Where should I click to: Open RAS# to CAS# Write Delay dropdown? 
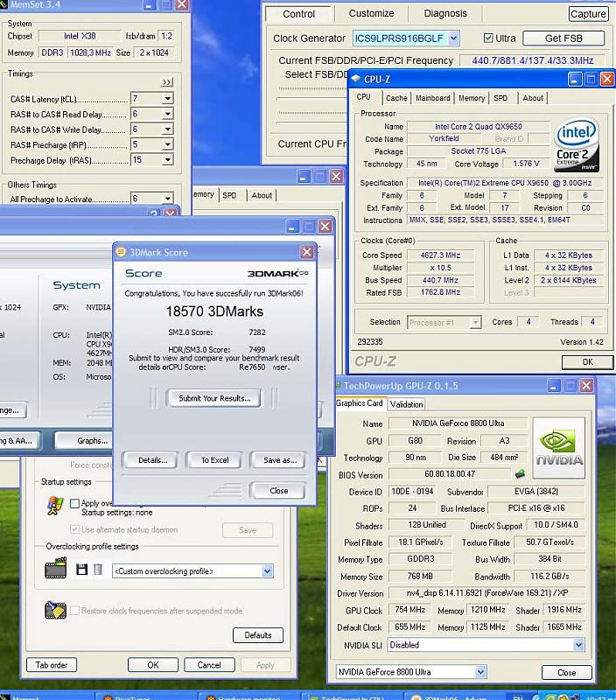[x=168, y=129]
